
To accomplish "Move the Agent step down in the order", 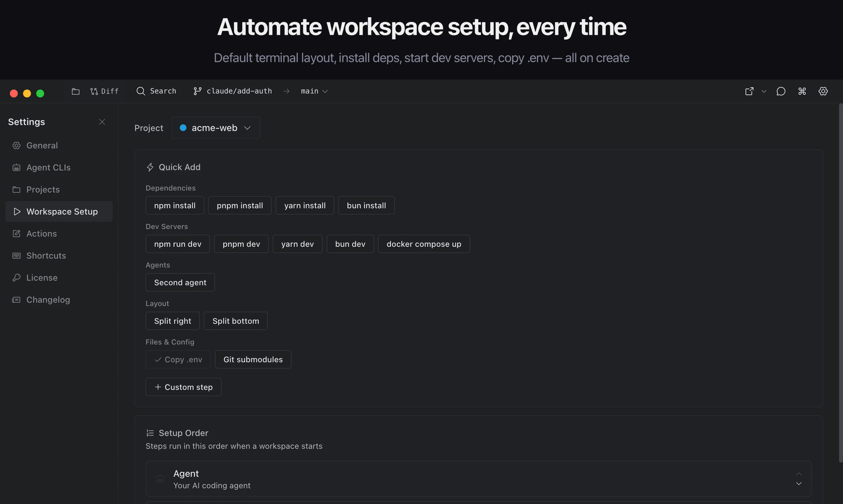I will point(799,484).
